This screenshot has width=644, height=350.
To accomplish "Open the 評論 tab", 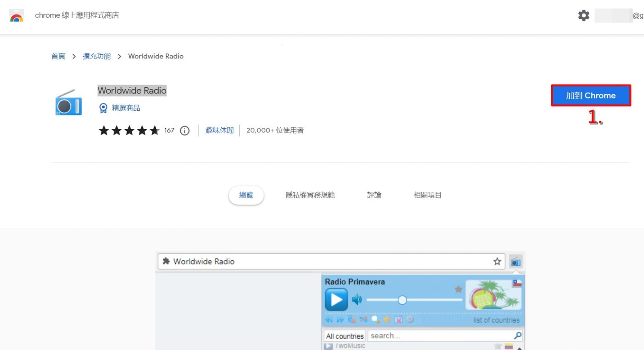I will pos(374,195).
